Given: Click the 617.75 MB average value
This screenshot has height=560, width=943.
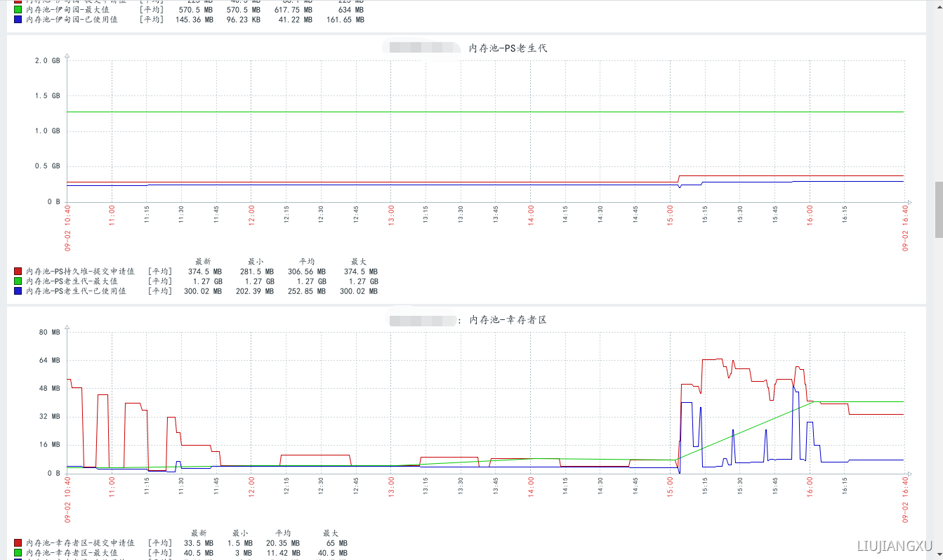Looking at the screenshot, I should [x=294, y=11].
